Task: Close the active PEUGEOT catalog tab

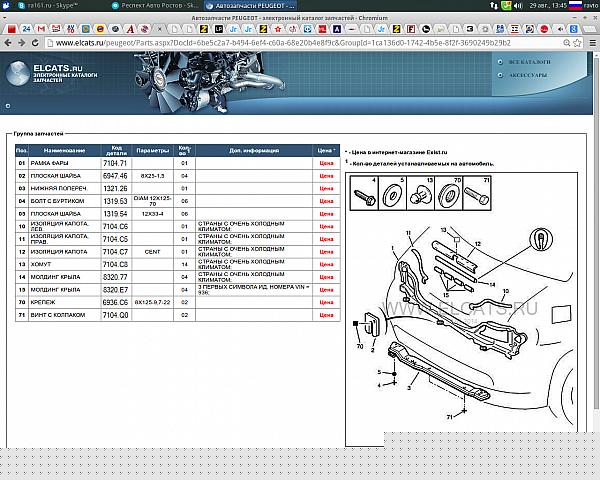Action: click(160, 29)
